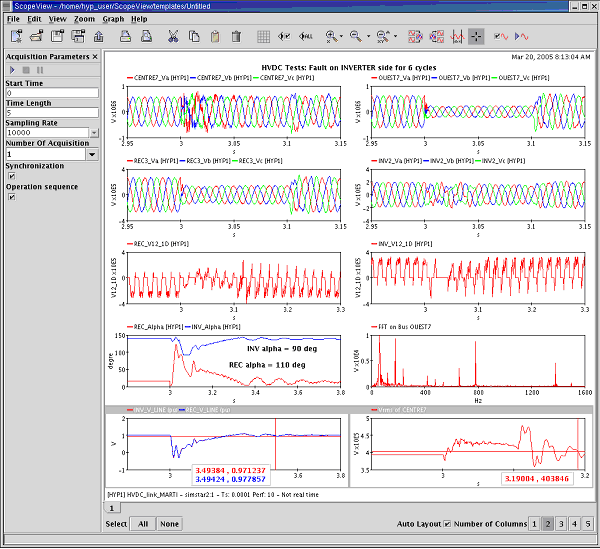Click the All select button
600x549 pixels.
(144, 524)
